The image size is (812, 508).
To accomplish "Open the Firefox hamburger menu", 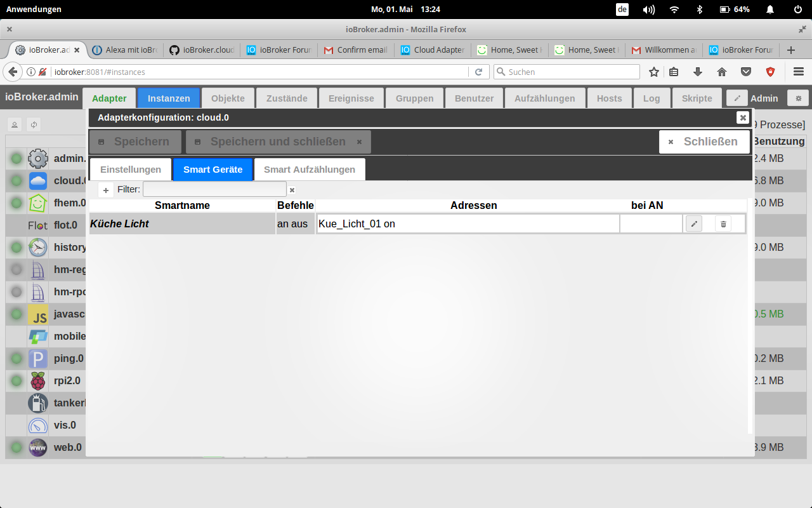I will (x=799, y=72).
